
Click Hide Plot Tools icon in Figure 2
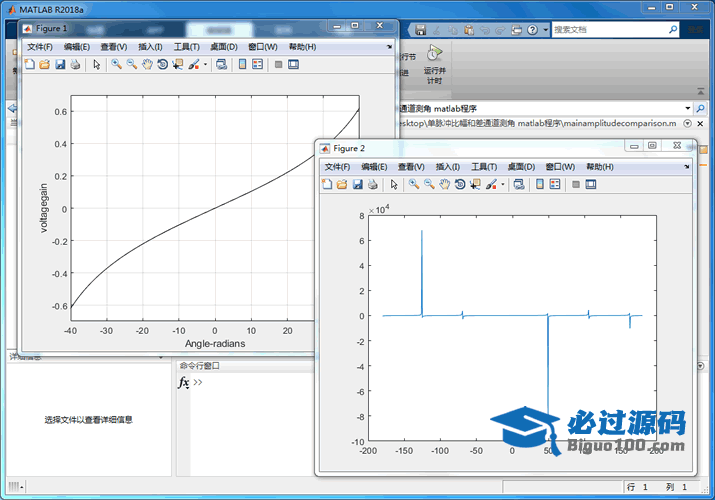pyautogui.click(x=575, y=184)
